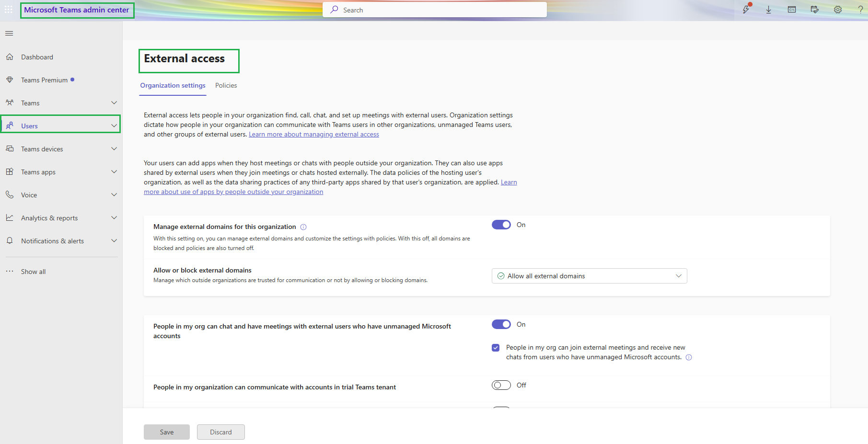The height and width of the screenshot is (444, 868).
Task: Open the help question mark icon
Action: (860, 10)
